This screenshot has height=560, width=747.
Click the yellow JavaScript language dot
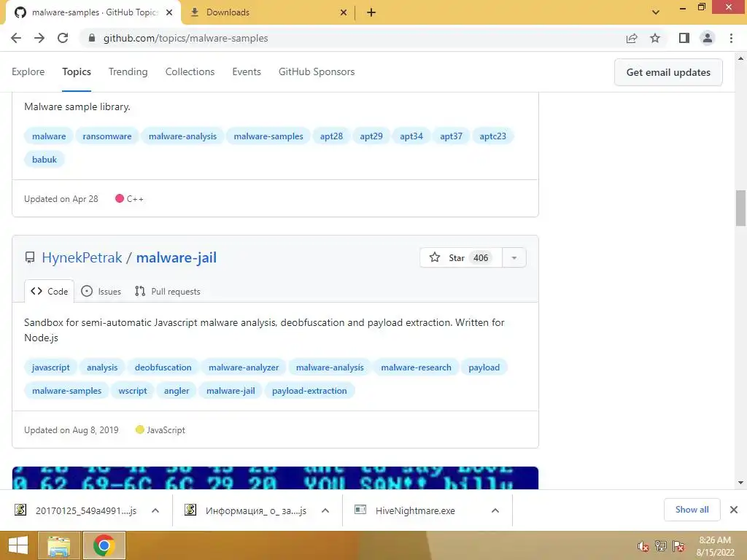coord(139,429)
